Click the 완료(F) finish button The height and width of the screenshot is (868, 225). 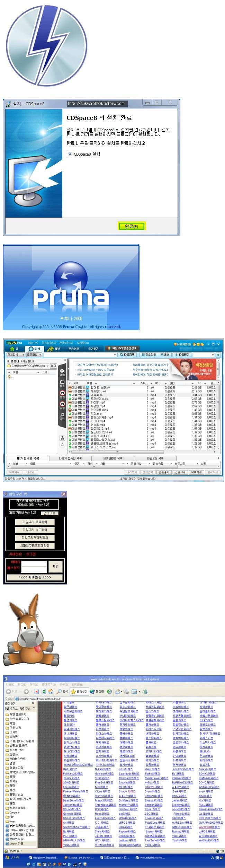coord(131,226)
